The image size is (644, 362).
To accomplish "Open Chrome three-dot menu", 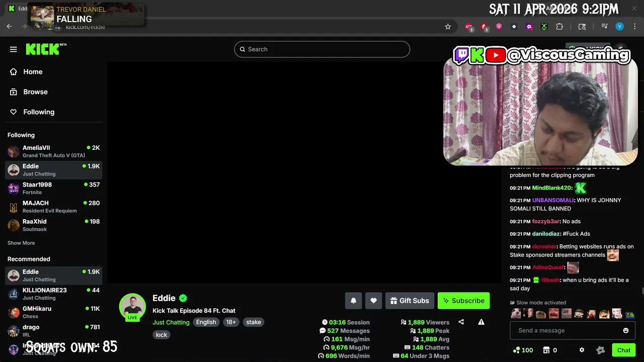I will pos(634,27).
